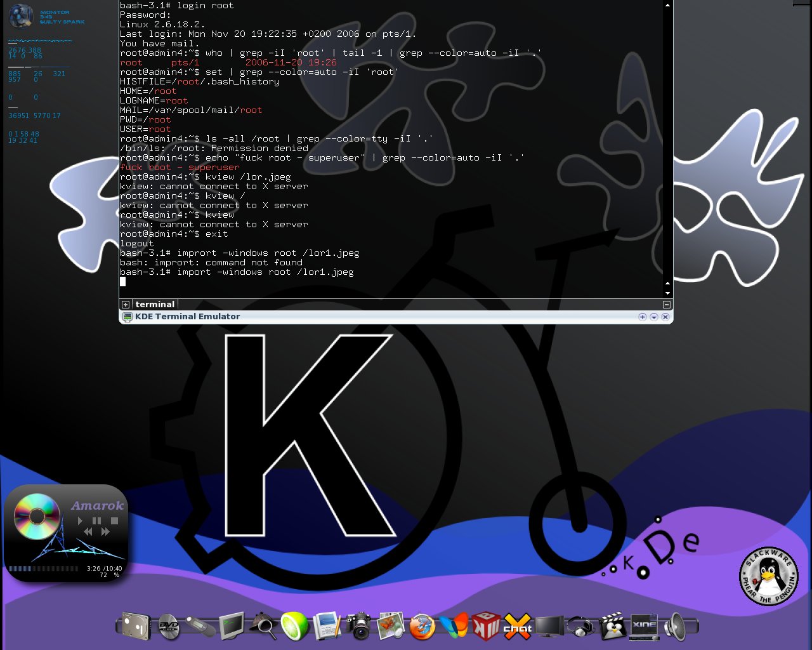812x650 pixels.
Task: Open the headphones audio app in dock
Action: click(580, 627)
